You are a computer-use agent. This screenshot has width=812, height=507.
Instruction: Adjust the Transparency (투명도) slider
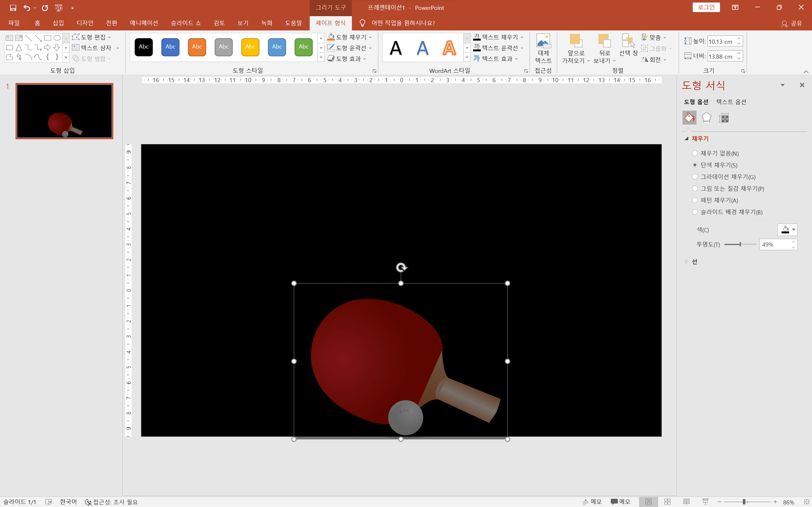click(x=740, y=244)
